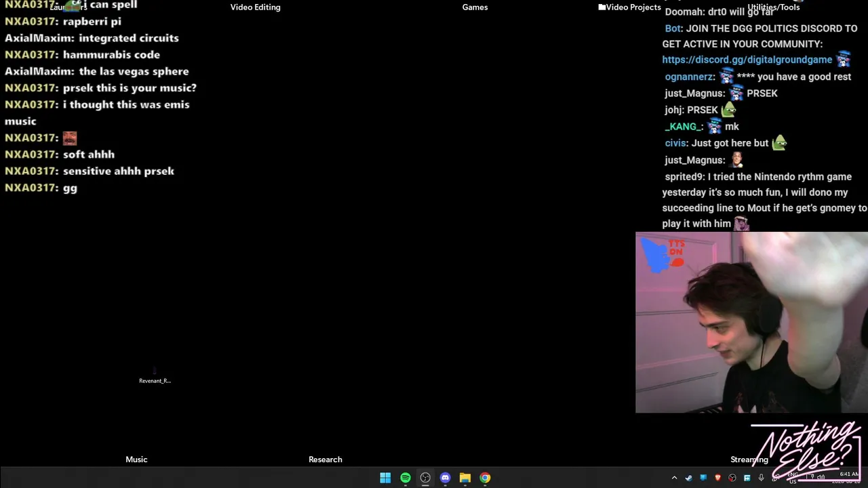Screen dimensions: 868x488
Task: Click the emote ending sprited9's message
Action: pyautogui.click(x=742, y=223)
